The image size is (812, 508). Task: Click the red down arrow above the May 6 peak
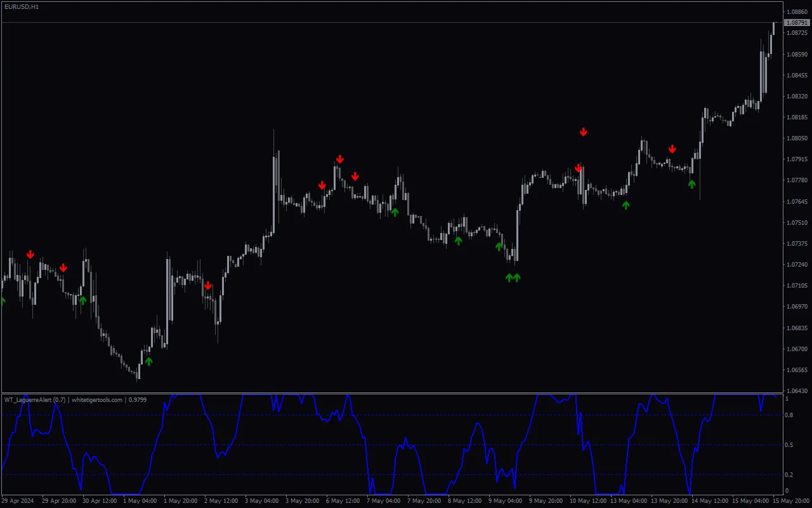click(340, 159)
